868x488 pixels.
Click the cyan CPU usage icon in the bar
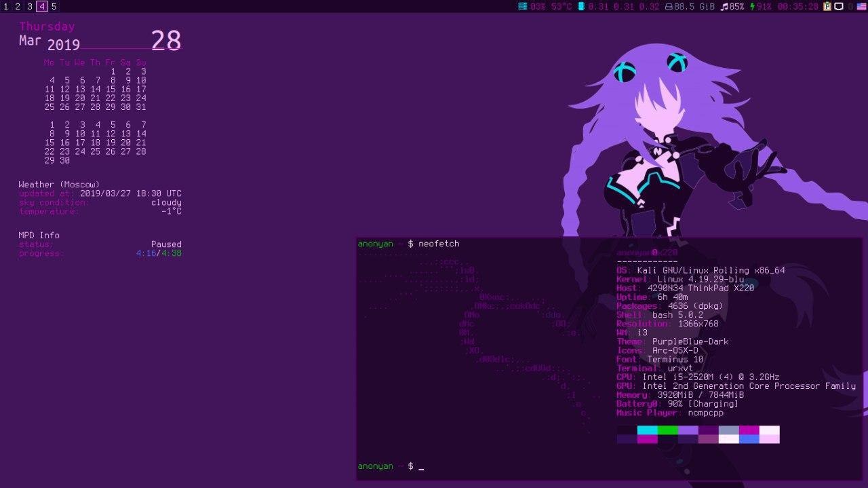pyautogui.click(x=522, y=6)
